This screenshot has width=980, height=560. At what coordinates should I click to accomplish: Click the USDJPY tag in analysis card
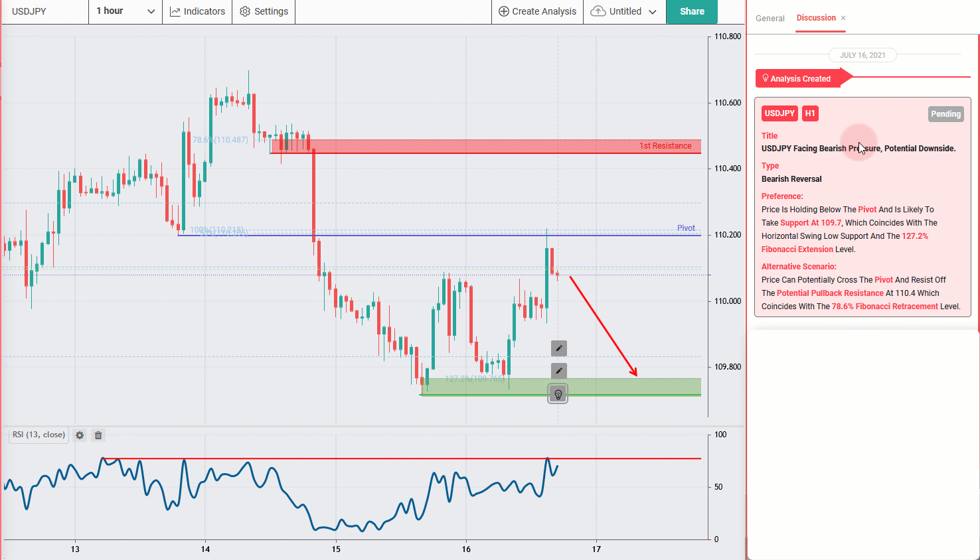(x=779, y=113)
